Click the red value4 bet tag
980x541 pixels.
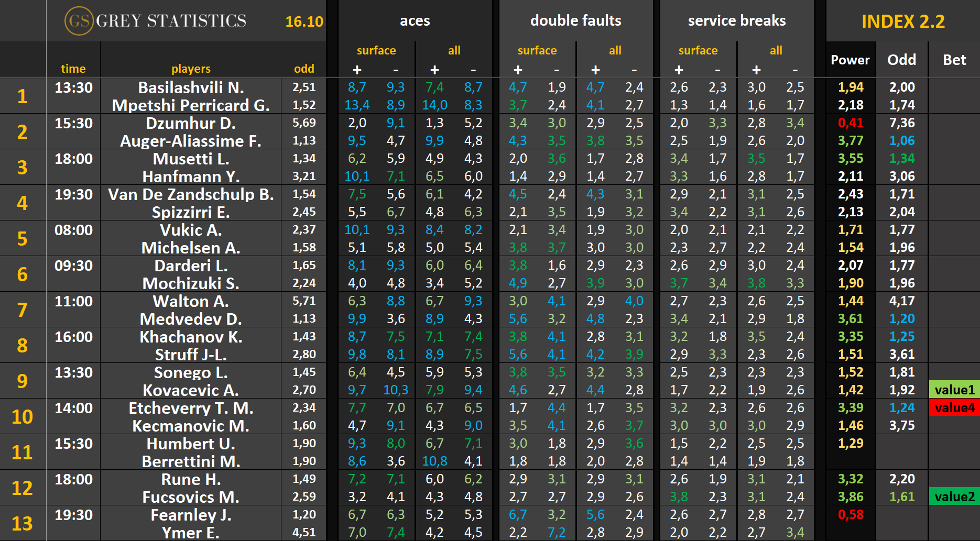[954, 407]
